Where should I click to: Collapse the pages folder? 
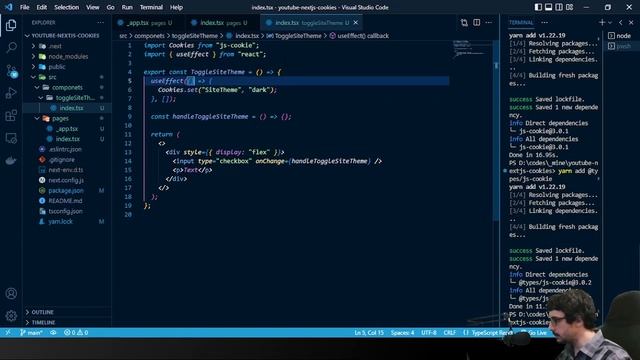[60, 118]
